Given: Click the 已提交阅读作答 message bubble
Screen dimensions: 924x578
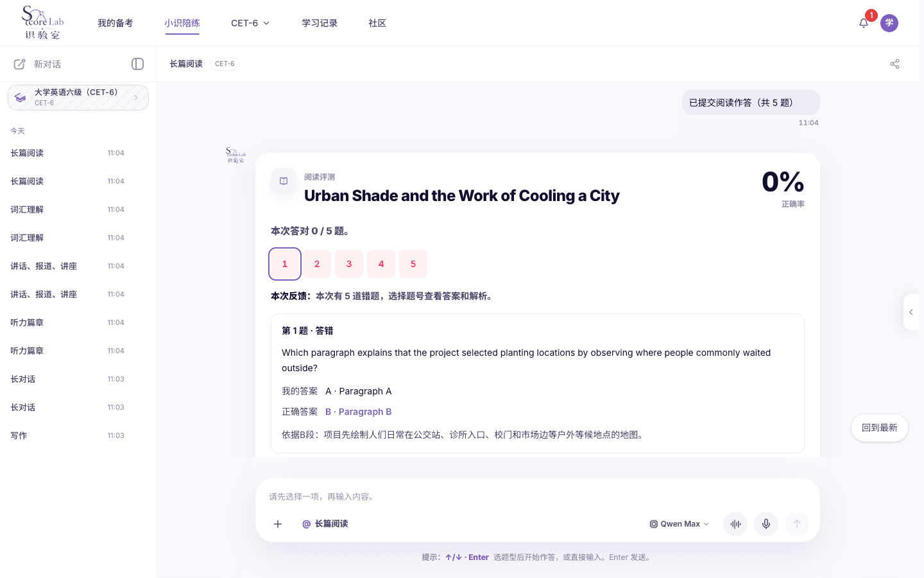Looking at the screenshot, I should pos(751,103).
